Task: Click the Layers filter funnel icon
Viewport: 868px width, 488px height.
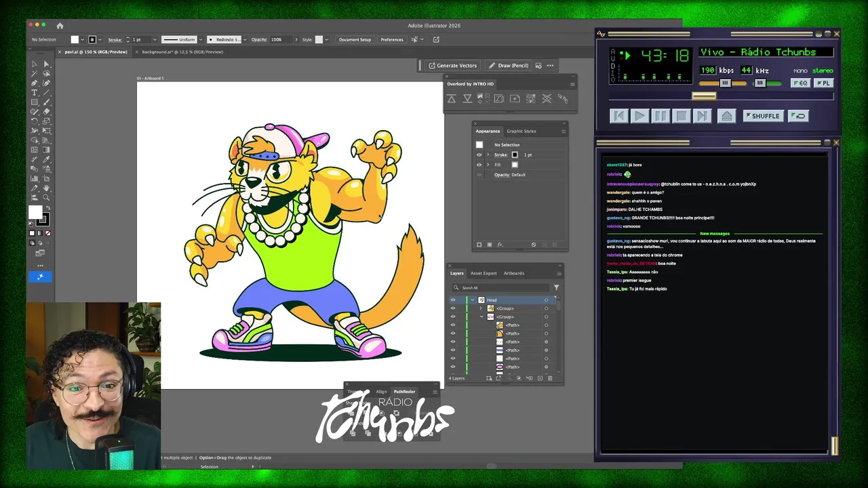Action: coord(556,287)
